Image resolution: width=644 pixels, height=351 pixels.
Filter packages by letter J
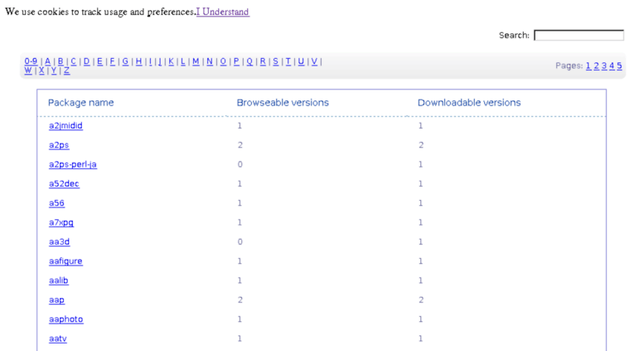[160, 61]
